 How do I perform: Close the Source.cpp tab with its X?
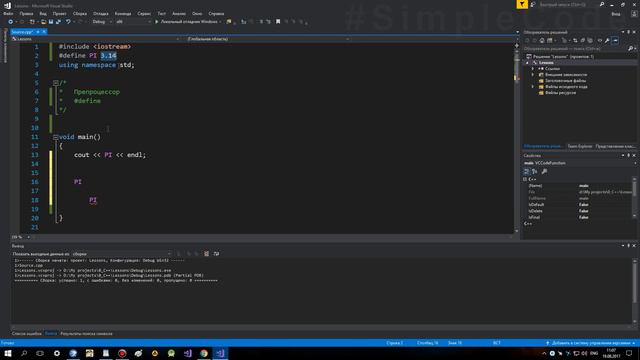click(44, 32)
